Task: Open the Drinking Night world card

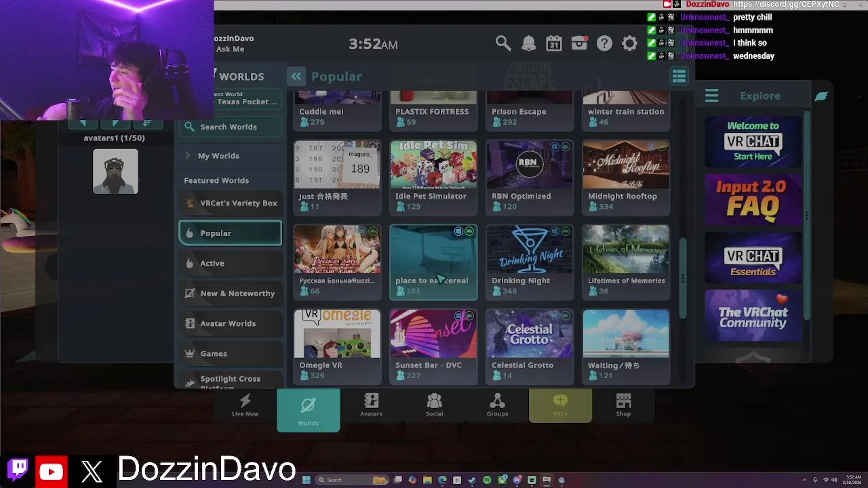Action: click(x=530, y=262)
